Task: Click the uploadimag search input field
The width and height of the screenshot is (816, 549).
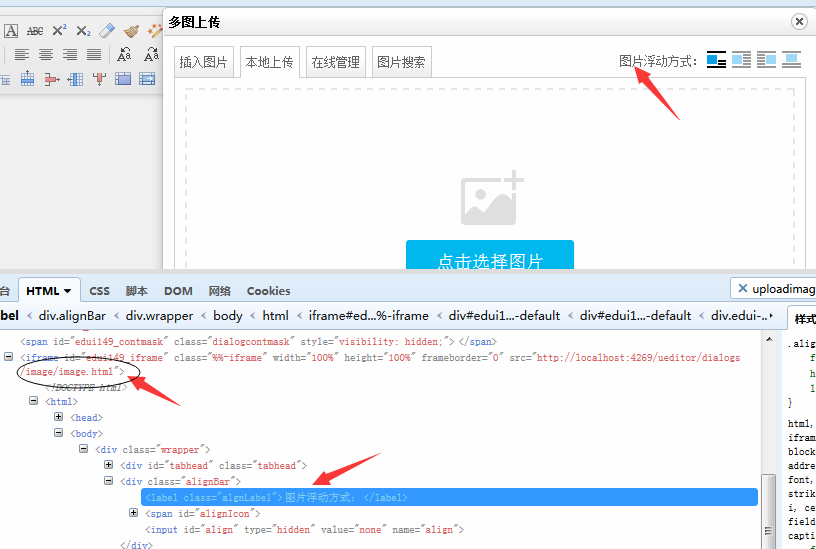Action: (773, 289)
